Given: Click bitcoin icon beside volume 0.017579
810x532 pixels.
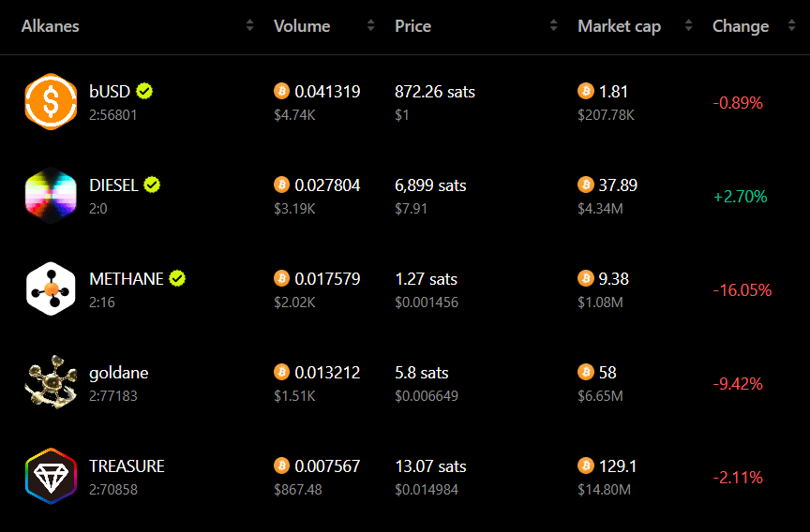Looking at the screenshot, I should pos(281,278).
